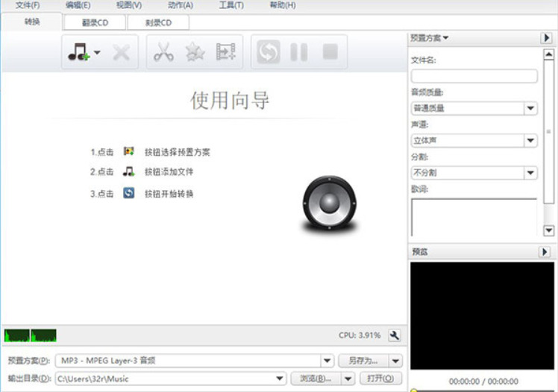Open the arrow next to 浏览(B)
The width and height of the screenshot is (558, 392).
[348, 379]
